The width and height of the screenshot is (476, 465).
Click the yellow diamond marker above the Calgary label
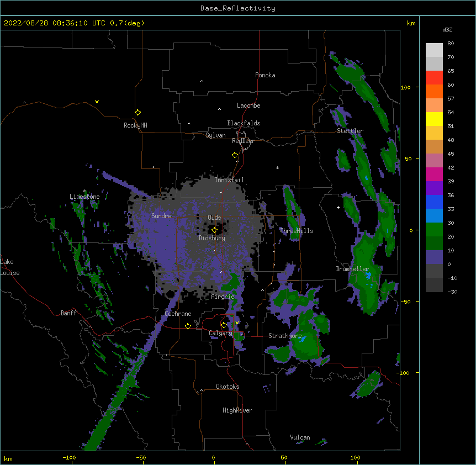point(224,325)
